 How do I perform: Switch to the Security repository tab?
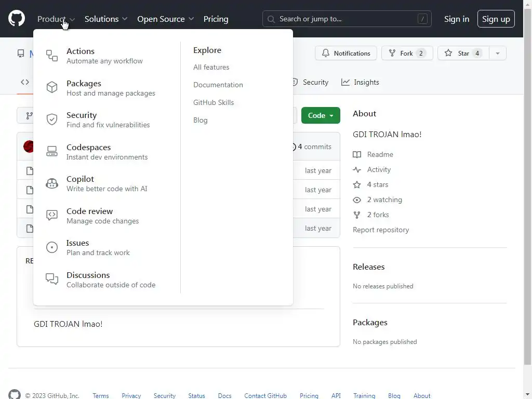click(x=310, y=82)
